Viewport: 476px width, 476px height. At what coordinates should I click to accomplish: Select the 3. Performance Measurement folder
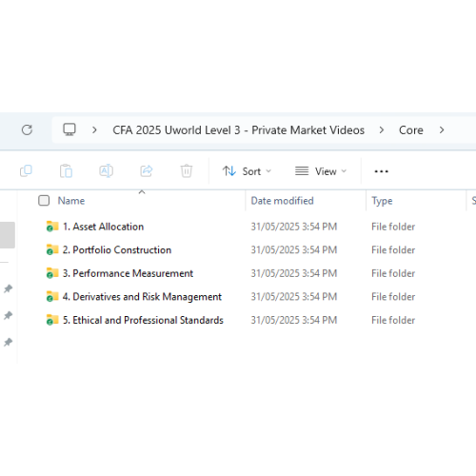pos(128,273)
